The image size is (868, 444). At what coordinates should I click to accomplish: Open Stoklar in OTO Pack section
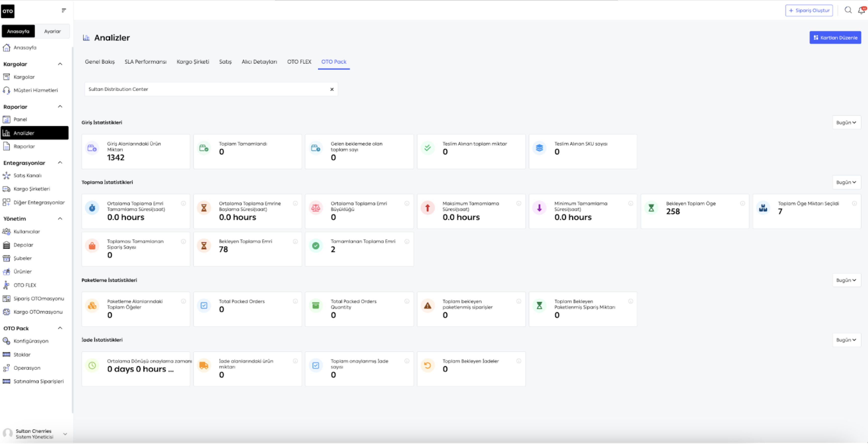coord(22,355)
